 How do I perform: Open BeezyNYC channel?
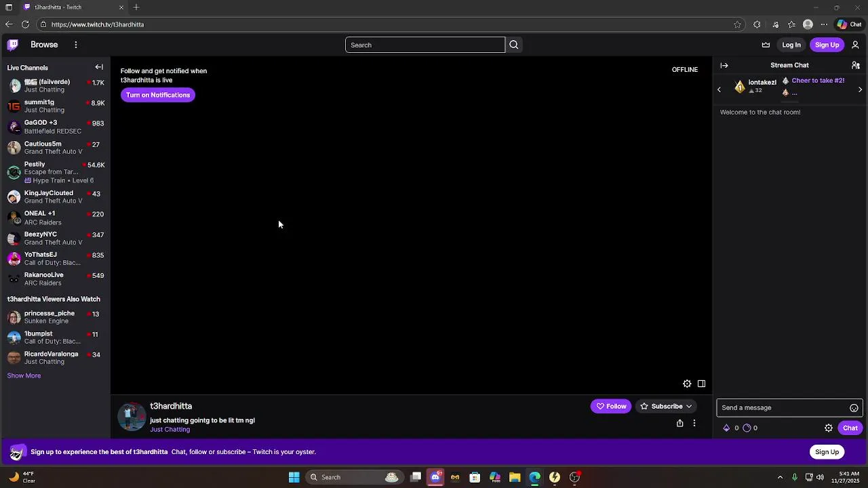[x=55, y=238]
